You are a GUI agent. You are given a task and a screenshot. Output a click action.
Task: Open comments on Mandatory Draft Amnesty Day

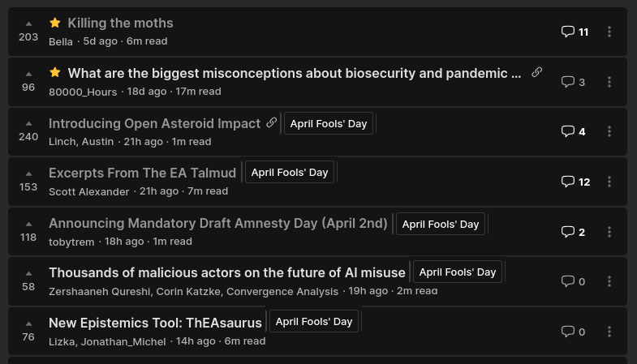[x=573, y=232]
